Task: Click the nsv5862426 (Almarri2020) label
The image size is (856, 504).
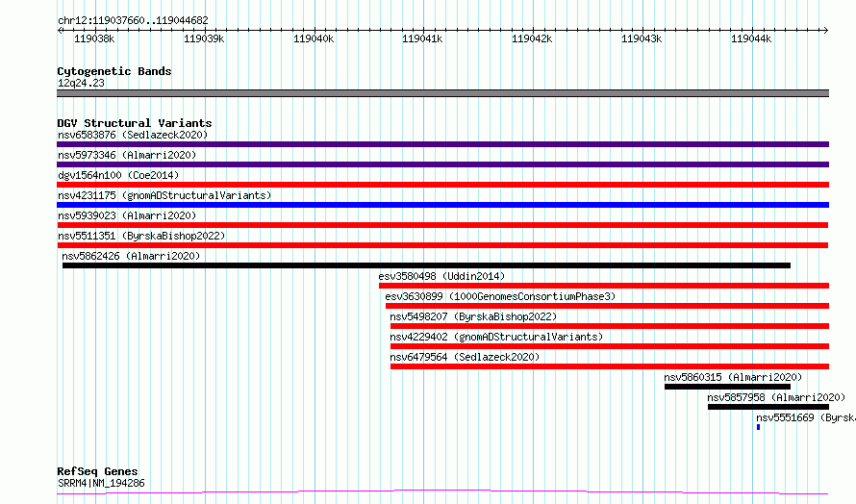Action: tap(131, 256)
